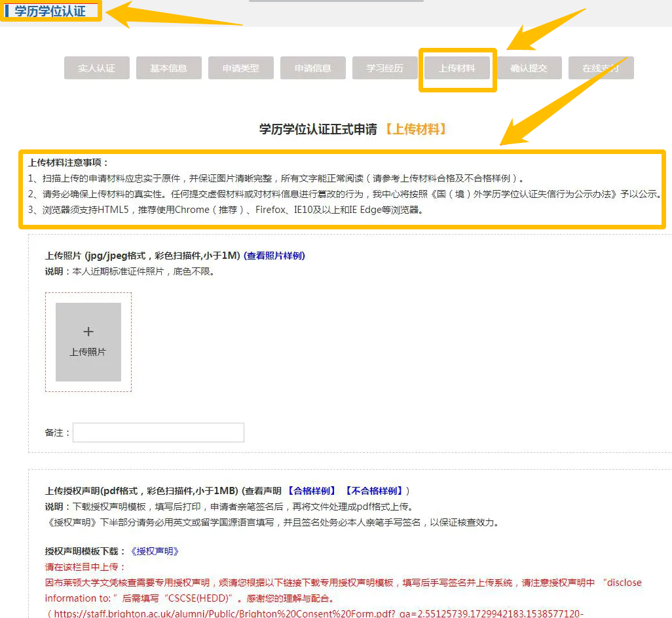Switch to the 申请类型 step
Viewport: 672px width, 618px height.
click(241, 68)
